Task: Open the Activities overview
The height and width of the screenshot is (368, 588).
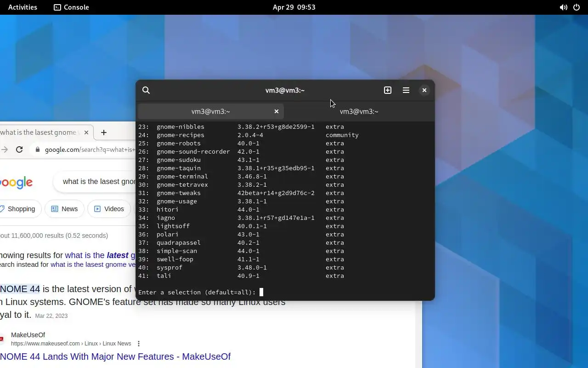Action: pos(23,7)
